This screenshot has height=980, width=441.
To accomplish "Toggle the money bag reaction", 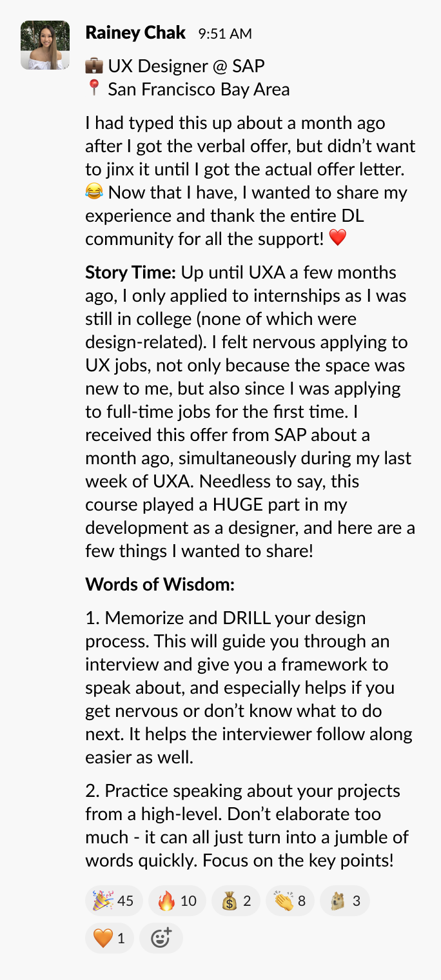I will point(236,901).
